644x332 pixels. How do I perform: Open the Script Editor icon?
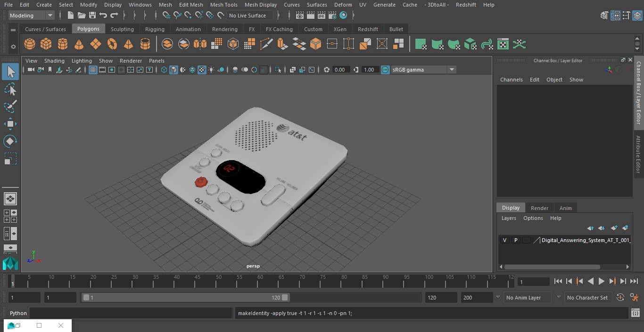pyautogui.click(x=636, y=313)
